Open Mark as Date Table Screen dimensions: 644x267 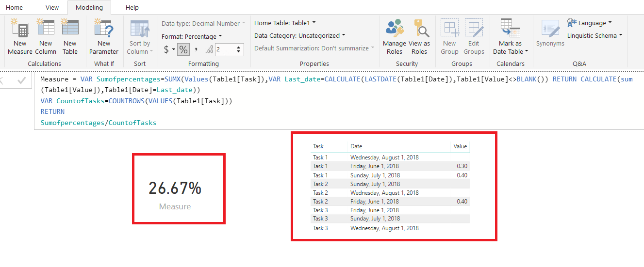(x=511, y=37)
